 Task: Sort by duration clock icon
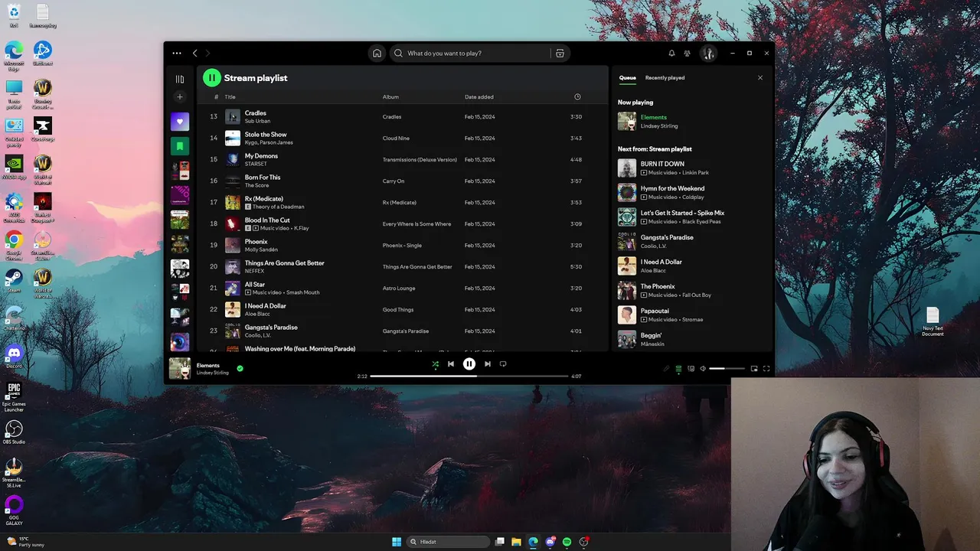[x=577, y=97]
